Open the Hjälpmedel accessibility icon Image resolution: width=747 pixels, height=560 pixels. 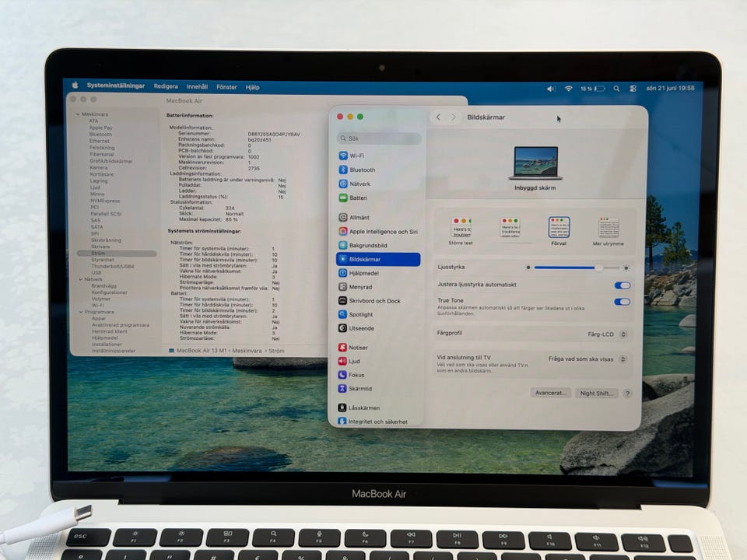pyautogui.click(x=343, y=273)
